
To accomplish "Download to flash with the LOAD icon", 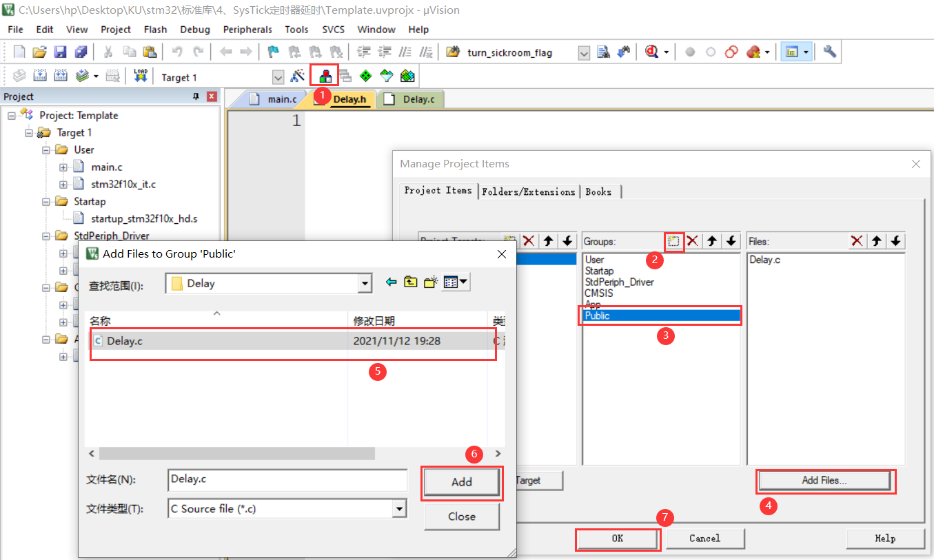I will click(141, 76).
